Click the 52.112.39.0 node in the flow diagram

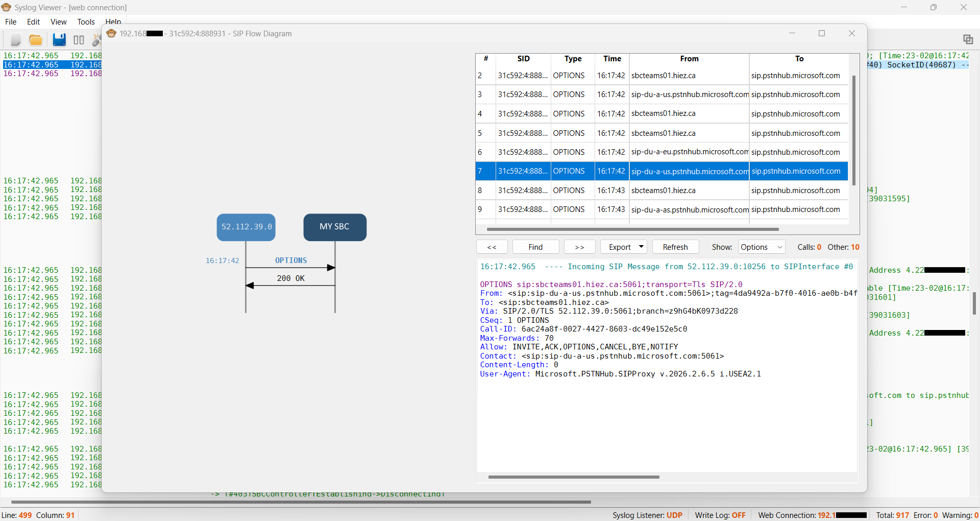click(246, 227)
